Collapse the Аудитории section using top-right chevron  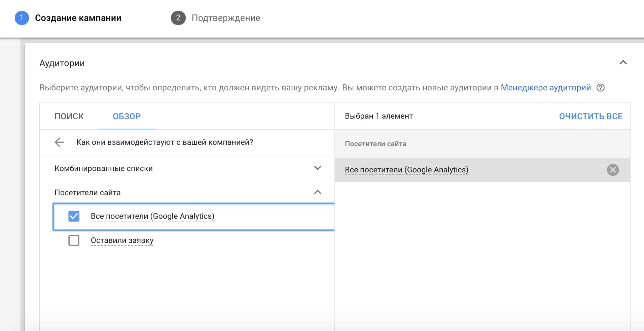point(623,63)
